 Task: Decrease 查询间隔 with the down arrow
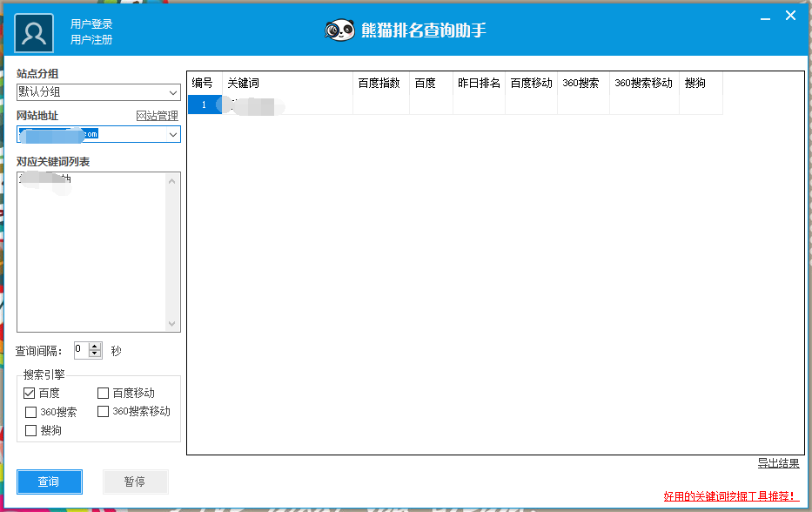(x=94, y=354)
